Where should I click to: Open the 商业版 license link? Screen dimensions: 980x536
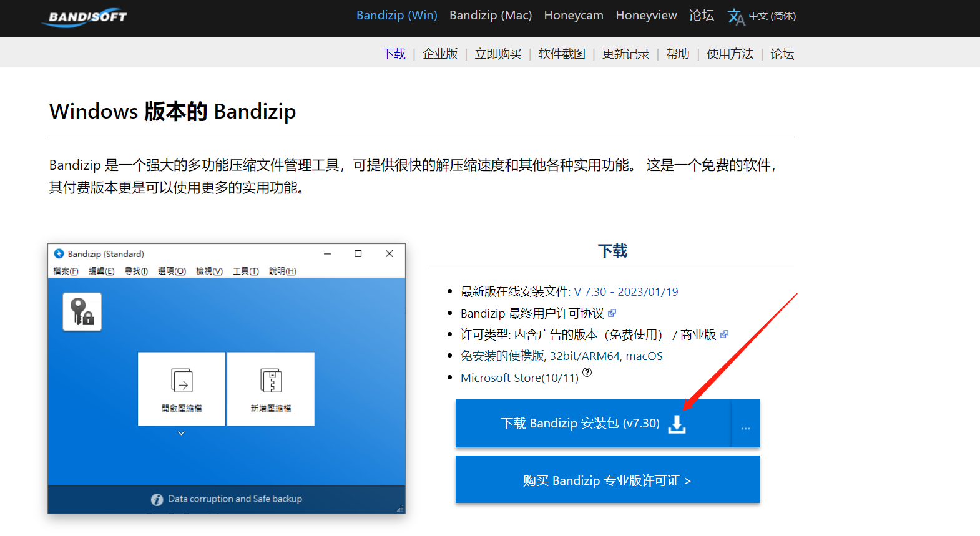pyautogui.click(x=698, y=334)
